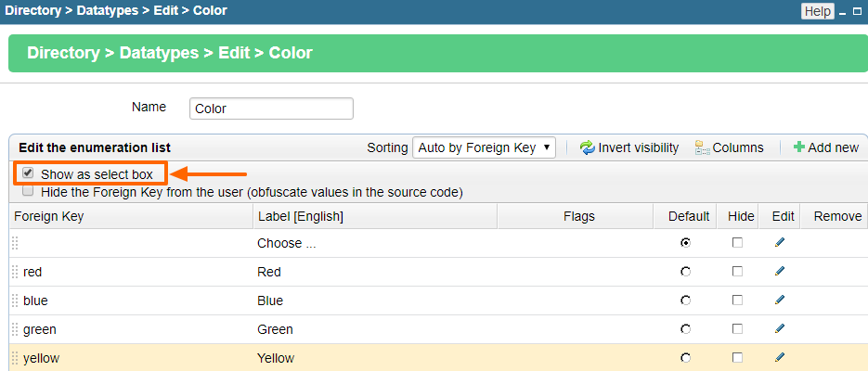Click the edit pencil for Blue row

pyautogui.click(x=780, y=301)
